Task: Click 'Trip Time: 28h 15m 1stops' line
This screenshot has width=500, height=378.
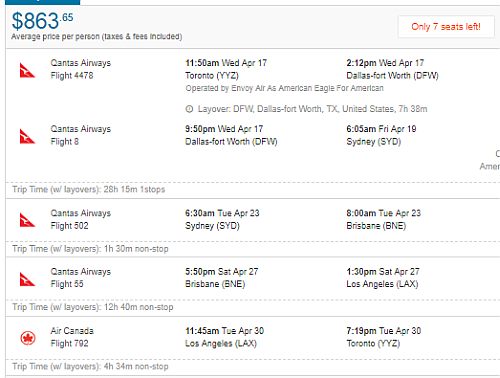Action: [89, 189]
